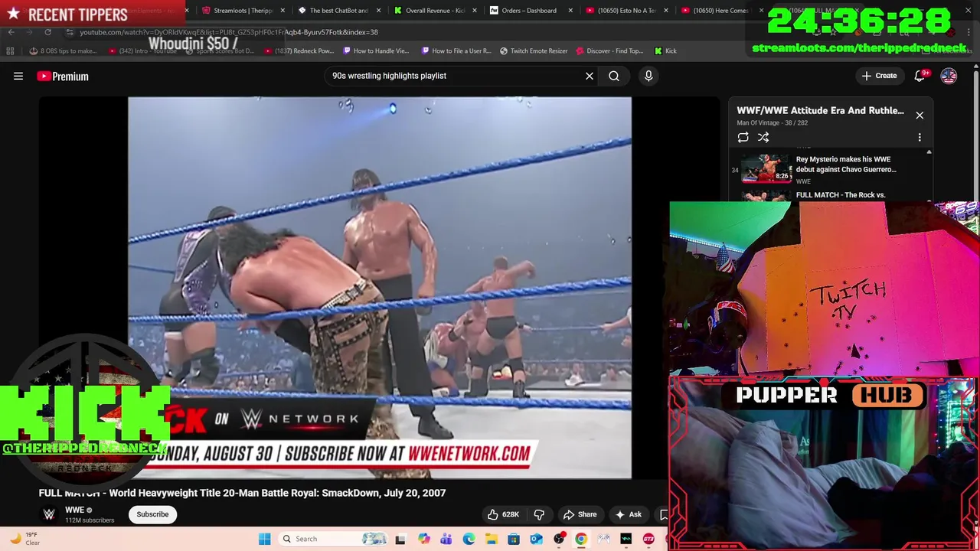
Task: Open the Kick bookmark
Action: pyautogui.click(x=665, y=51)
